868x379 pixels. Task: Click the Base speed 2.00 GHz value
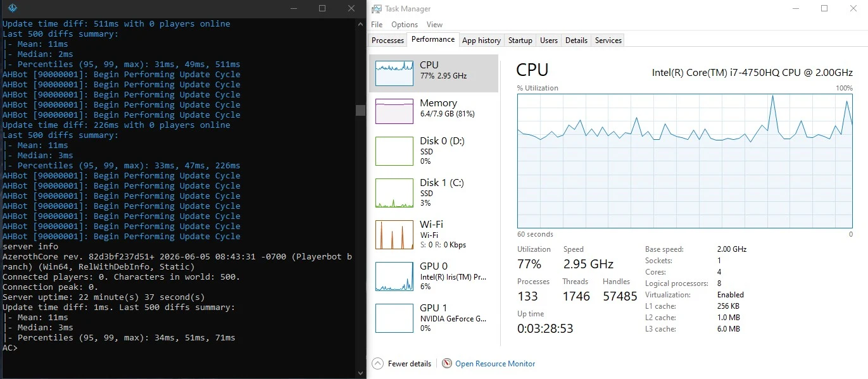pos(732,249)
